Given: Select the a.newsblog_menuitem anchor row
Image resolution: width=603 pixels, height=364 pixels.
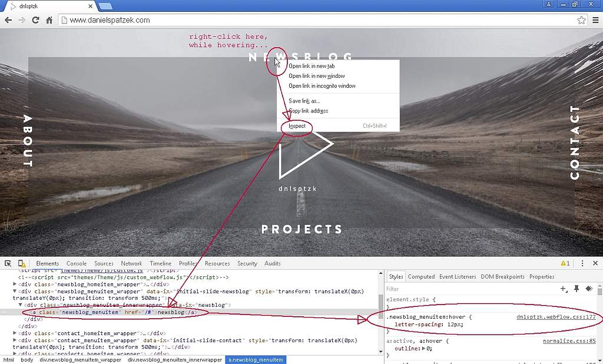Looking at the screenshot, I should pyautogui.click(x=188, y=312).
